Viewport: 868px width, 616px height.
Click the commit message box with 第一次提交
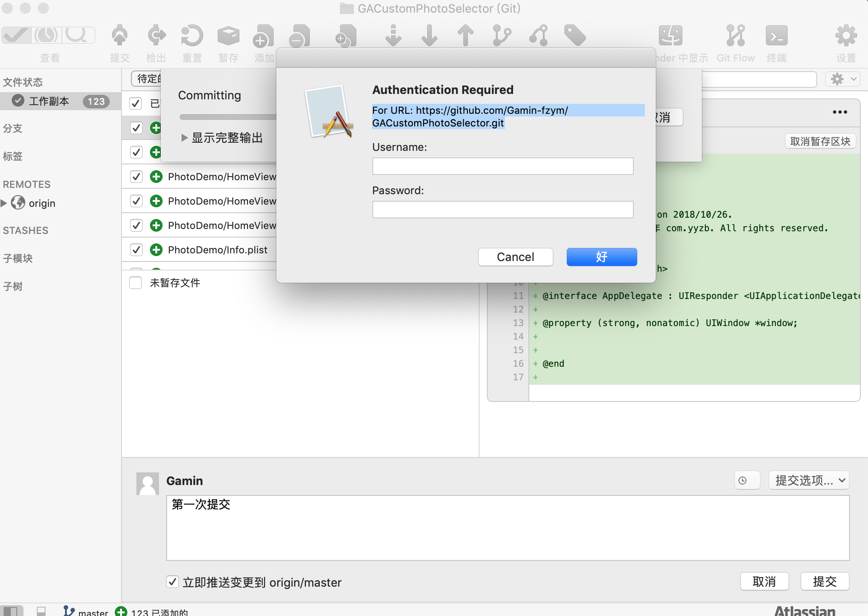point(508,528)
